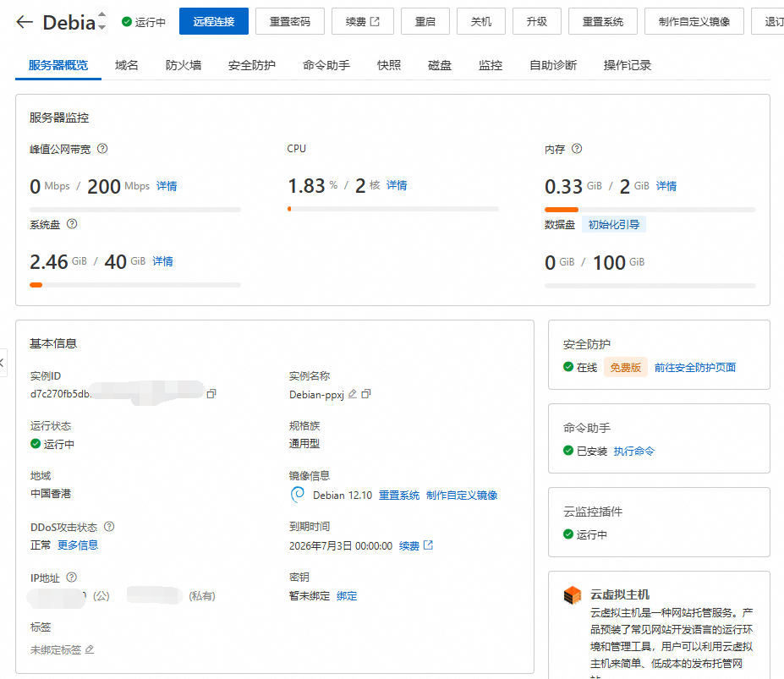Click the help icon next to DDoS攻击状态
This screenshot has height=679, width=784.
[109, 527]
